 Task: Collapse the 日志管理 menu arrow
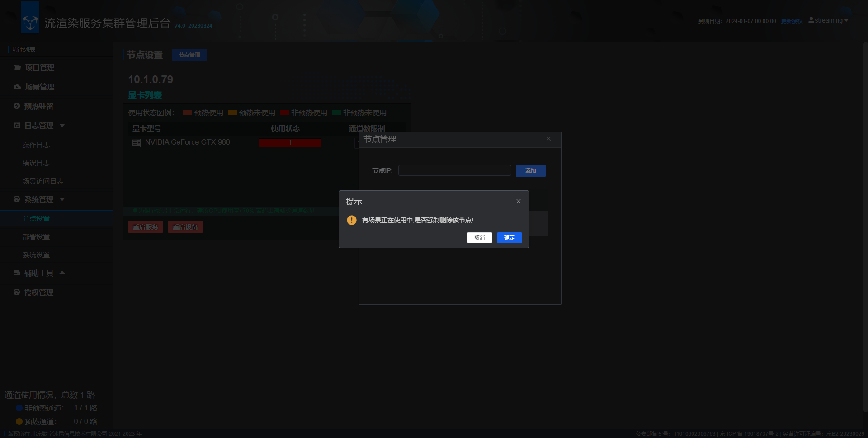point(62,126)
